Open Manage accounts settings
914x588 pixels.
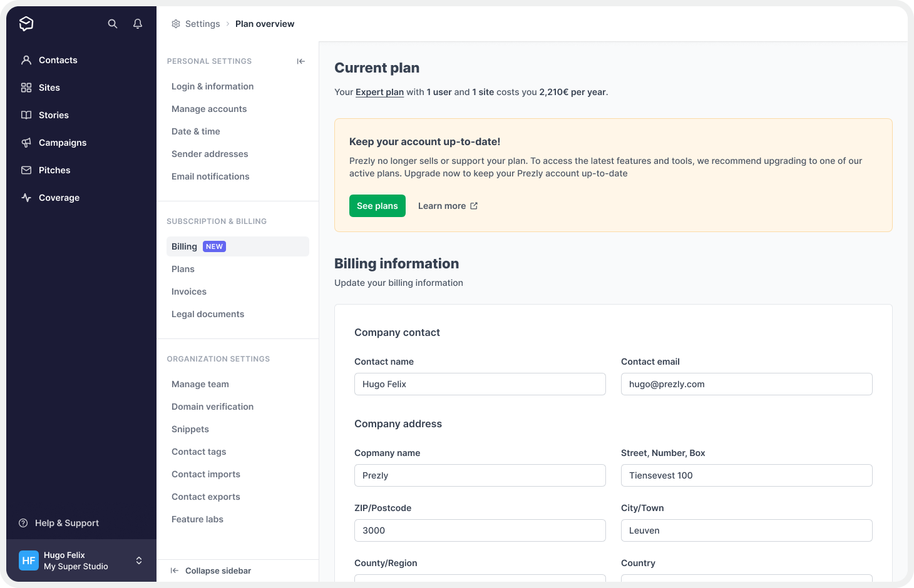point(209,109)
